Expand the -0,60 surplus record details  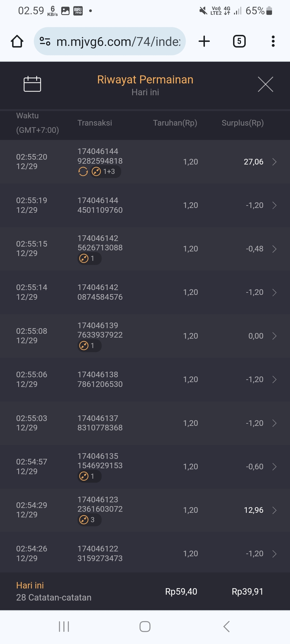(x=274, y=467)
